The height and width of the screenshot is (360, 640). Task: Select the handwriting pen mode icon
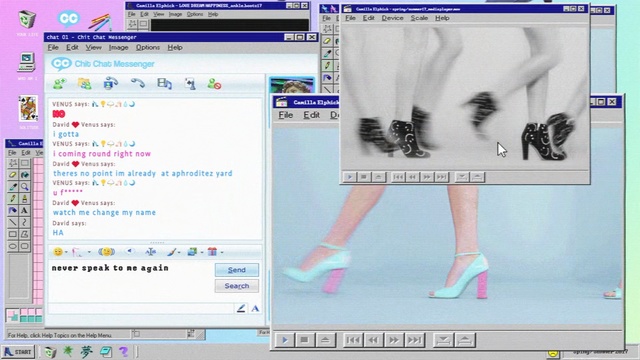point(241,308)
